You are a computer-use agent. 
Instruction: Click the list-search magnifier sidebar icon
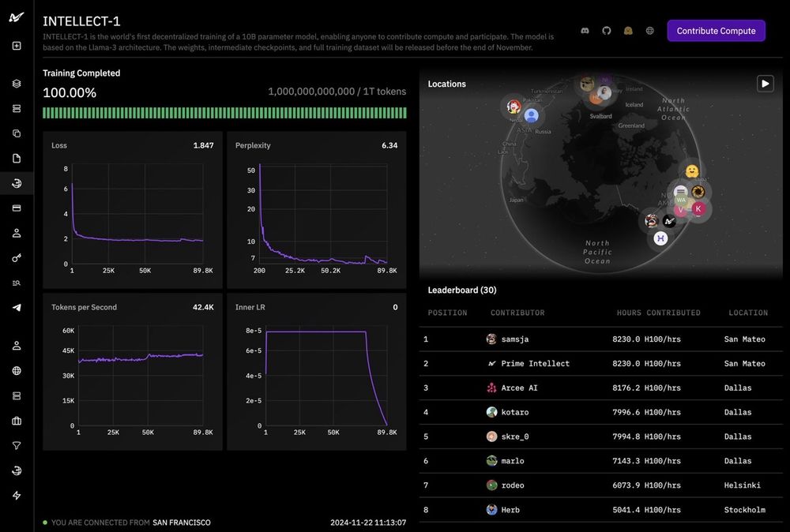click(17, 283)
